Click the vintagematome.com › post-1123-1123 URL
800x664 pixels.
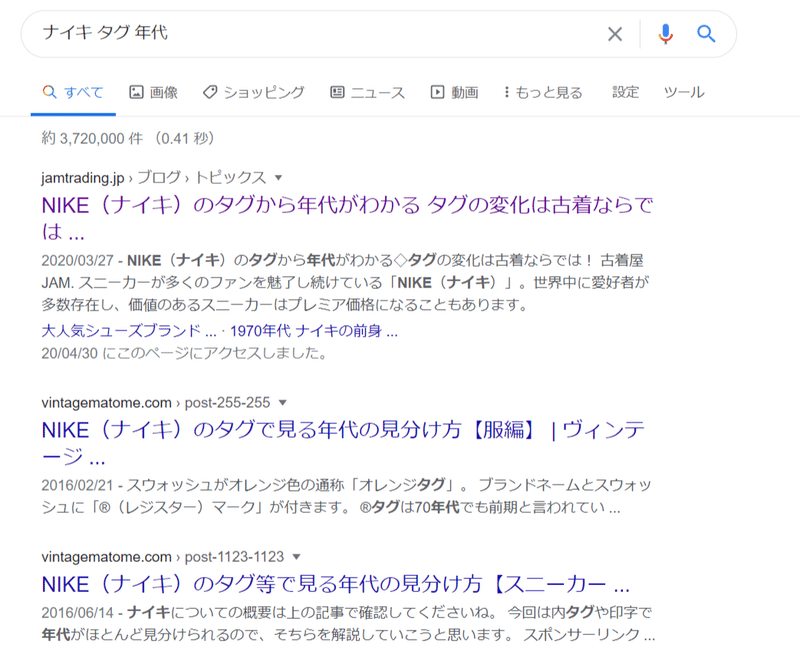click(163, 556)
